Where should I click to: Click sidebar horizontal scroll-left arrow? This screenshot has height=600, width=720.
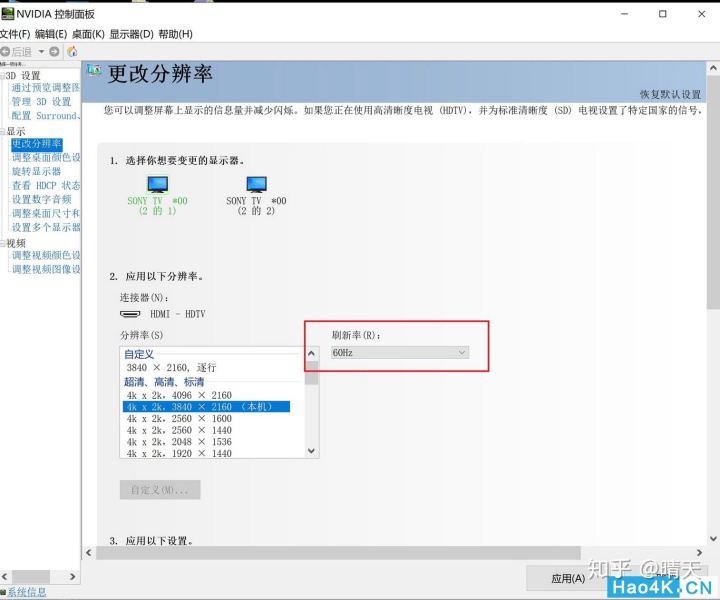pyautogui.click(x=5, y=577)
